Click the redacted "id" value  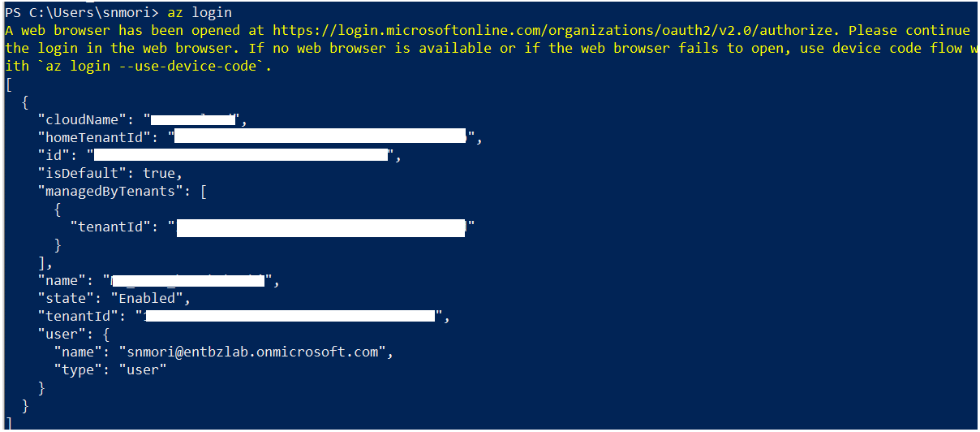pos(241,155)
